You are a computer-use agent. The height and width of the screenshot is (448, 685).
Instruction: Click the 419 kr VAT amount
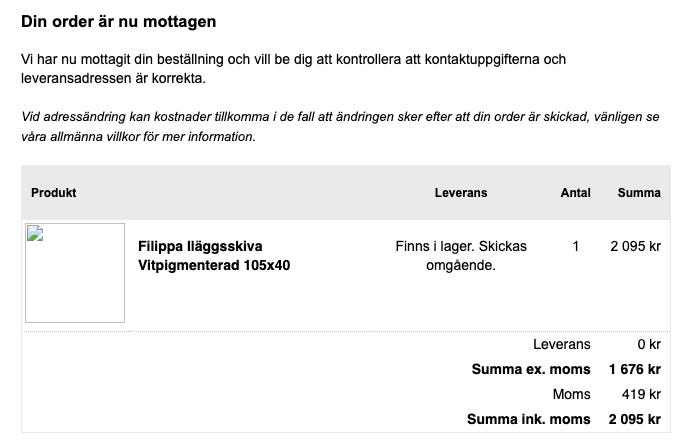point(641,394)
